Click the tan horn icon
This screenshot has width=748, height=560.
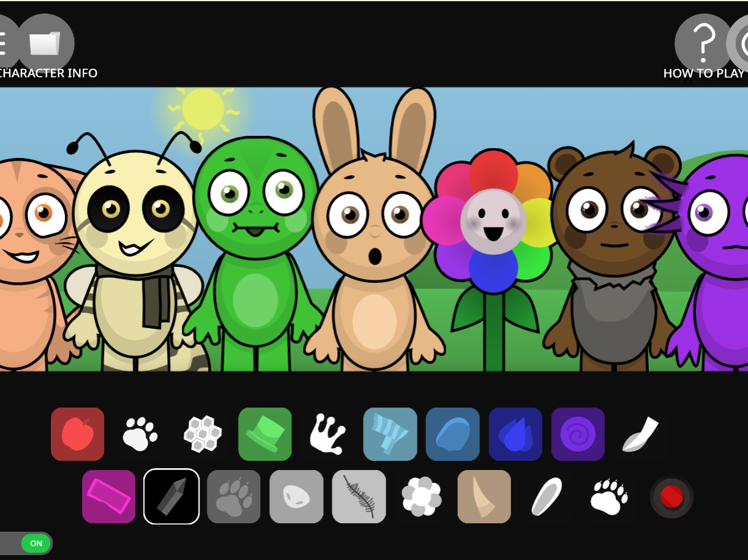coord(484,496)
